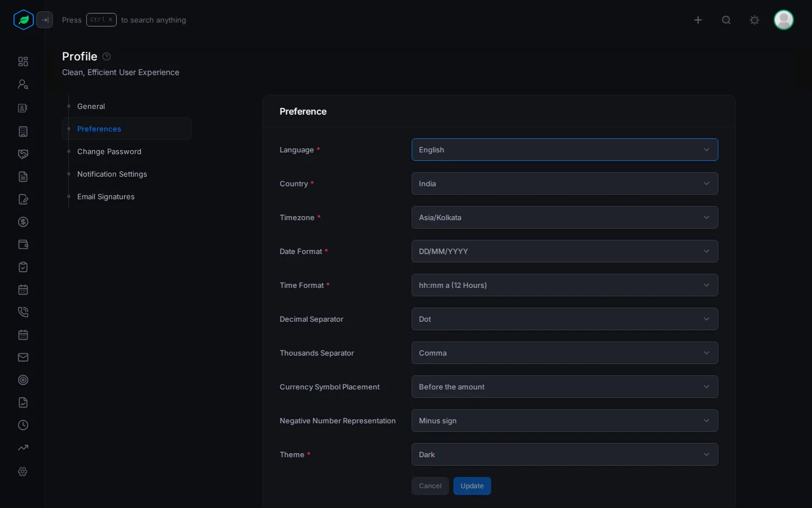Open the settings gear in sidebar
The image size is (812, 508).
[23, 471]
